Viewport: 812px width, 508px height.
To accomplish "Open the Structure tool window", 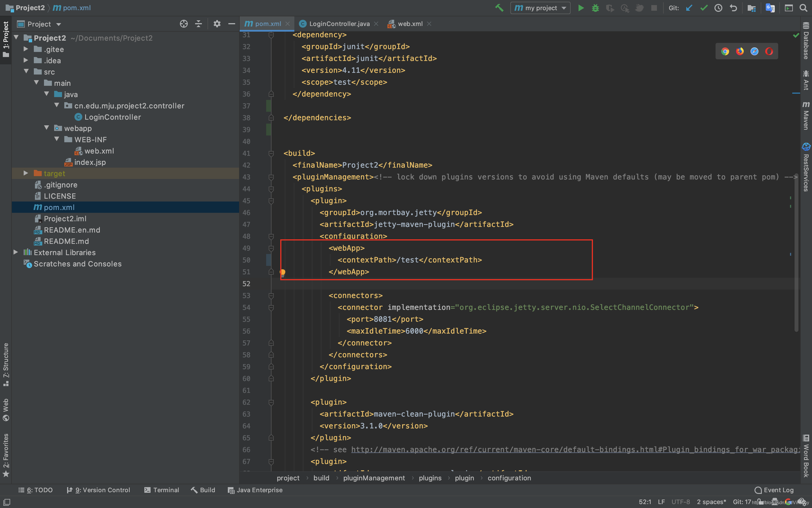I will click(6, 365).
